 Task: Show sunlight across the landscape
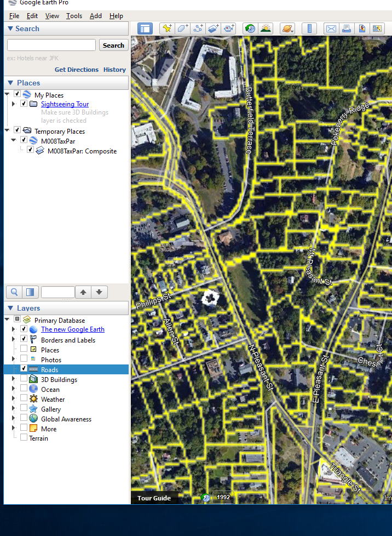pos(266,28)
